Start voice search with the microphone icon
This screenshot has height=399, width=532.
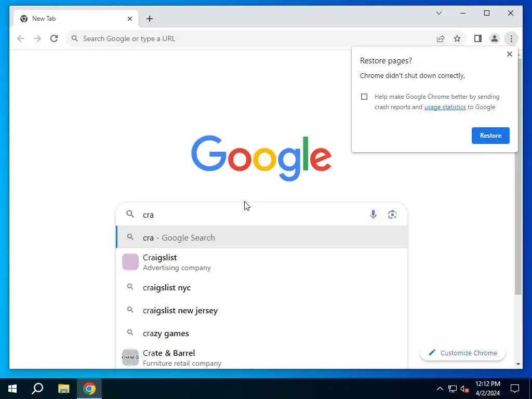coord(373,215)
